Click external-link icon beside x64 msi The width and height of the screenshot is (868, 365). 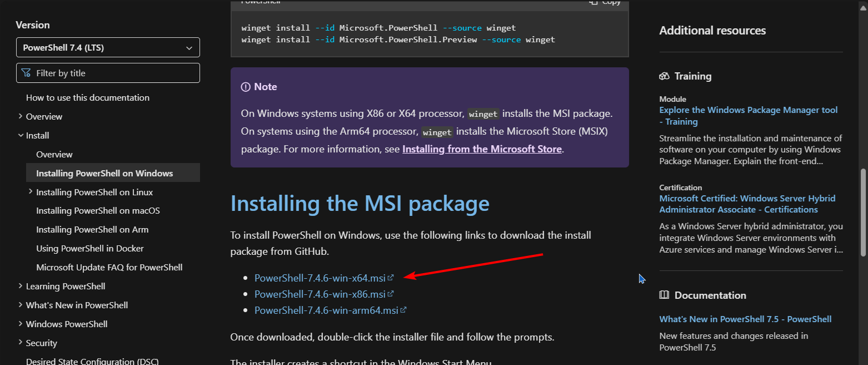tap(391, 277)
